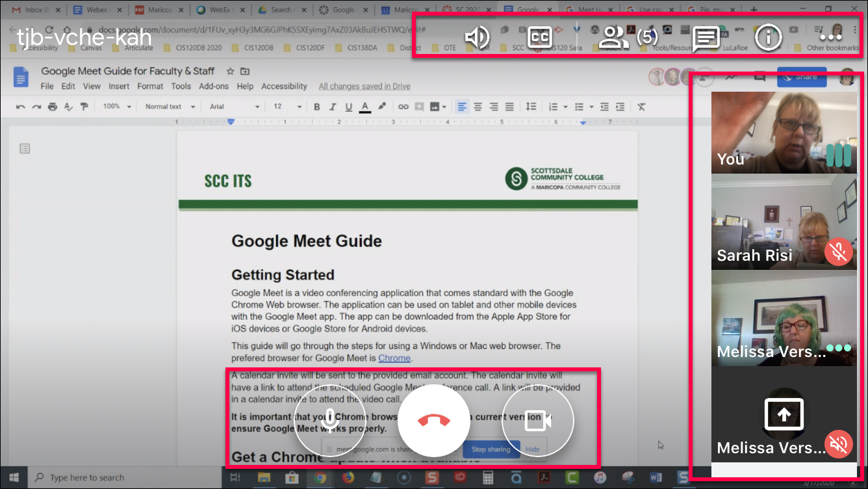Click the increase indent icon

[x=620, y=107]
